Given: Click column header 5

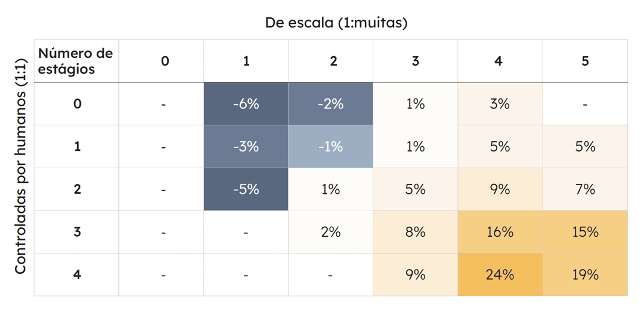Looking at the screenshot, I should pyautogui.click(x=585, y=61).
